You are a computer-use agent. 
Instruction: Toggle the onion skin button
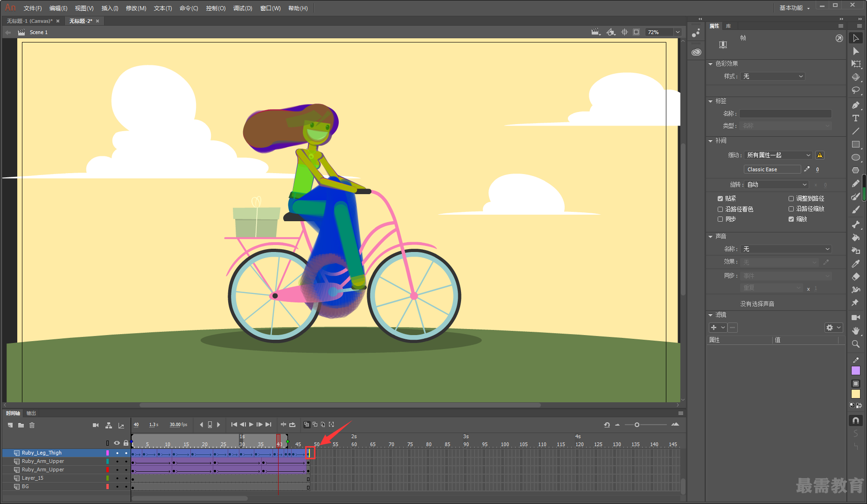coord(307,425)
